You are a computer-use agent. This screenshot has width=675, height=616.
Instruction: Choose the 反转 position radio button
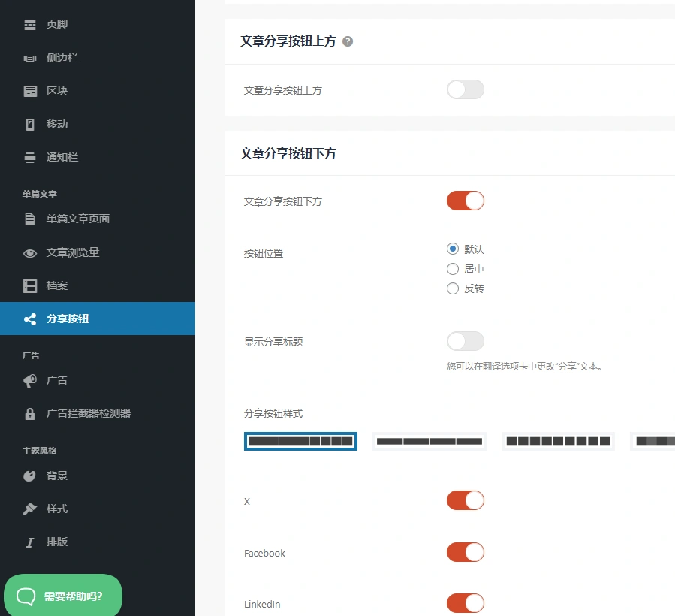[x=453, y=288]
